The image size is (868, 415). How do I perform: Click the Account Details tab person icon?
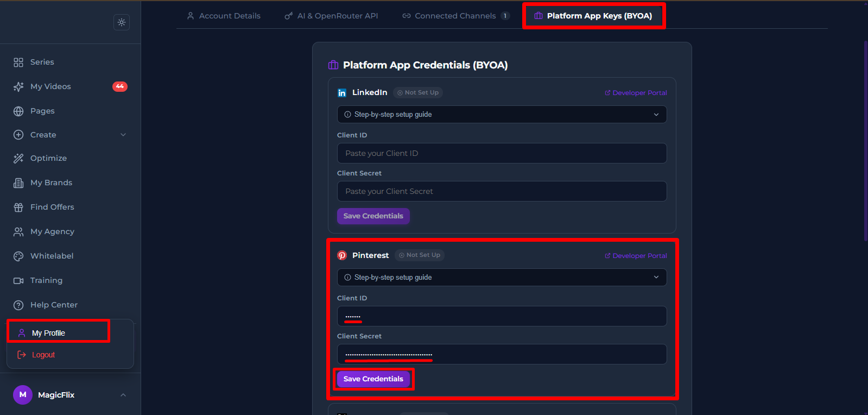(191, 16)
